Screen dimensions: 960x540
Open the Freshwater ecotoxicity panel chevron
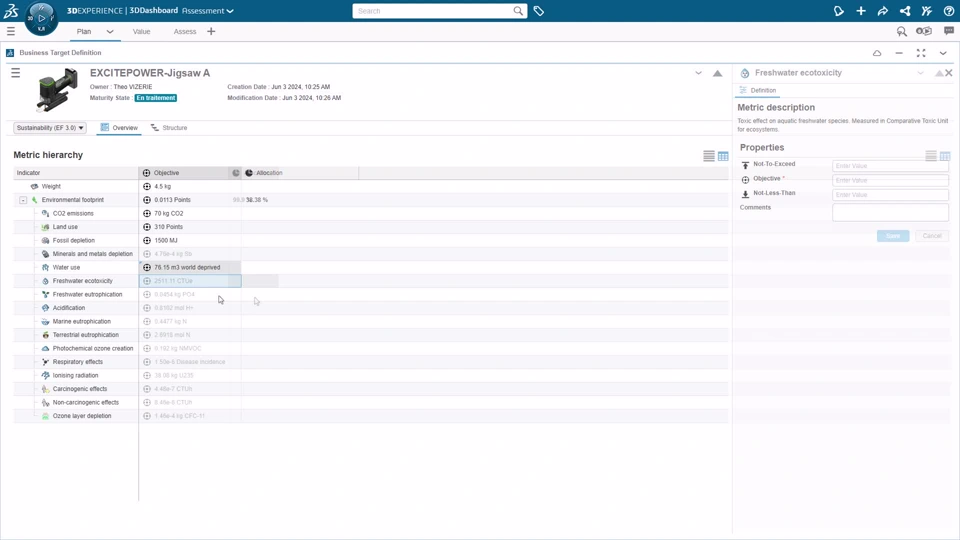(x=920, y=73)
